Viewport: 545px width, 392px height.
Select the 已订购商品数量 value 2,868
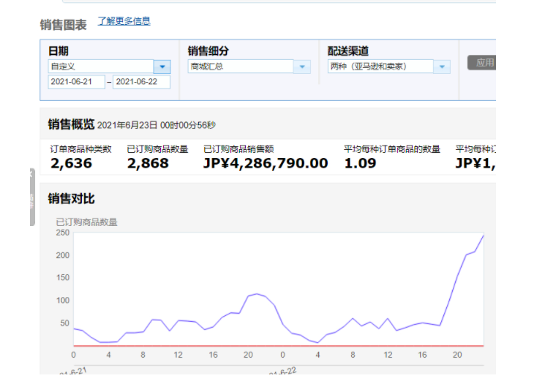(x=148, y=163)
